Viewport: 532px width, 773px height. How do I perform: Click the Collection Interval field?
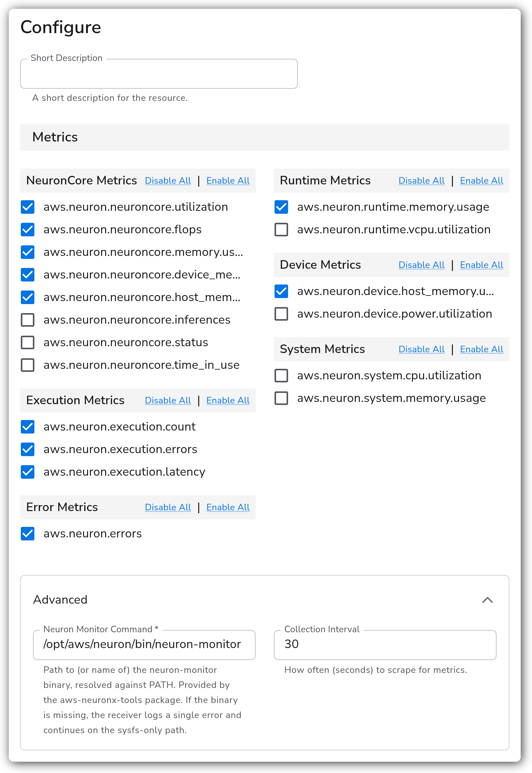tap(385, 645)
